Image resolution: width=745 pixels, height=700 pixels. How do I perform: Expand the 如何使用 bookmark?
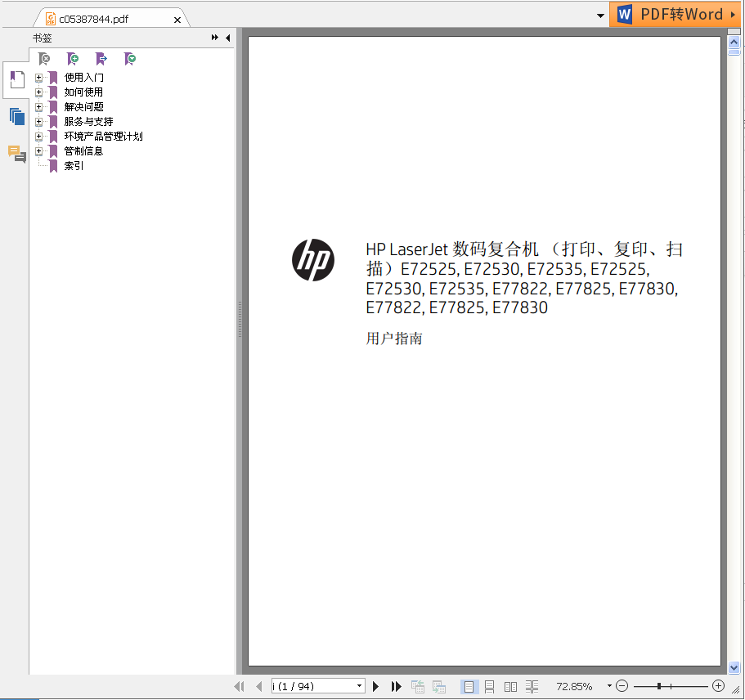39,92
